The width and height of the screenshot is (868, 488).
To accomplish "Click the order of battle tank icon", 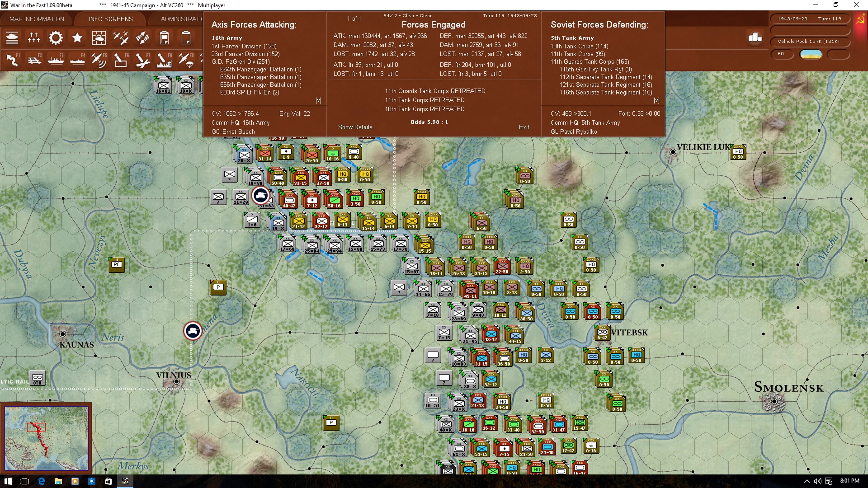I will (12, 38).
